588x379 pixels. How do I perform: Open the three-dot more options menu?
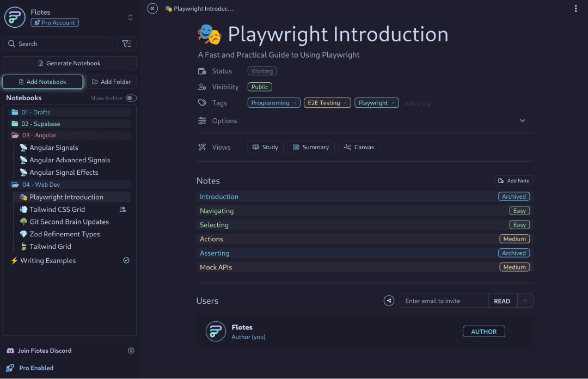point(576,8)
